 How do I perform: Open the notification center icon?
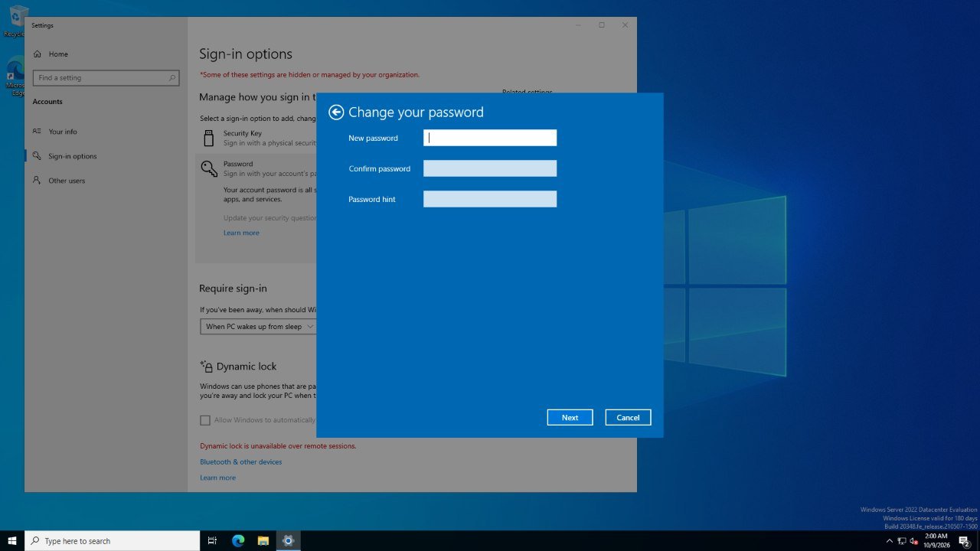(965, 541)
